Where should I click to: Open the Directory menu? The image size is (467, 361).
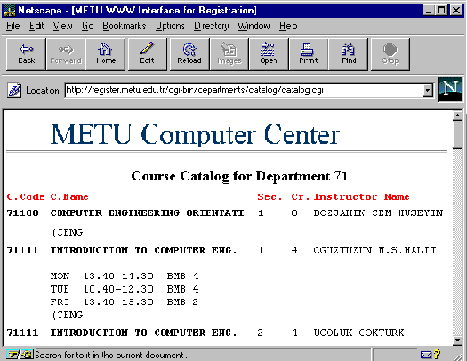tap(212, 26)
